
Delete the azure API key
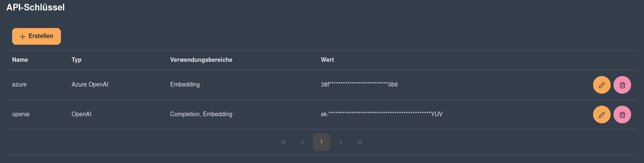pos(622,85)
